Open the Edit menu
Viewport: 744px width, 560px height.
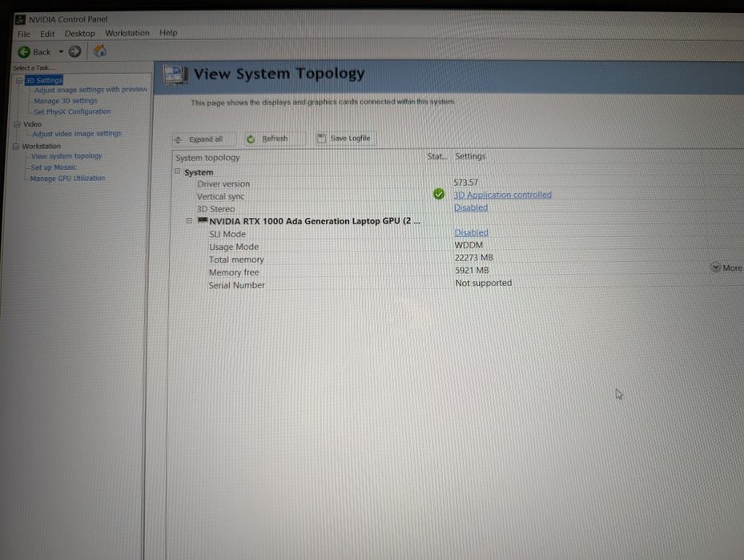click(47, 34)
